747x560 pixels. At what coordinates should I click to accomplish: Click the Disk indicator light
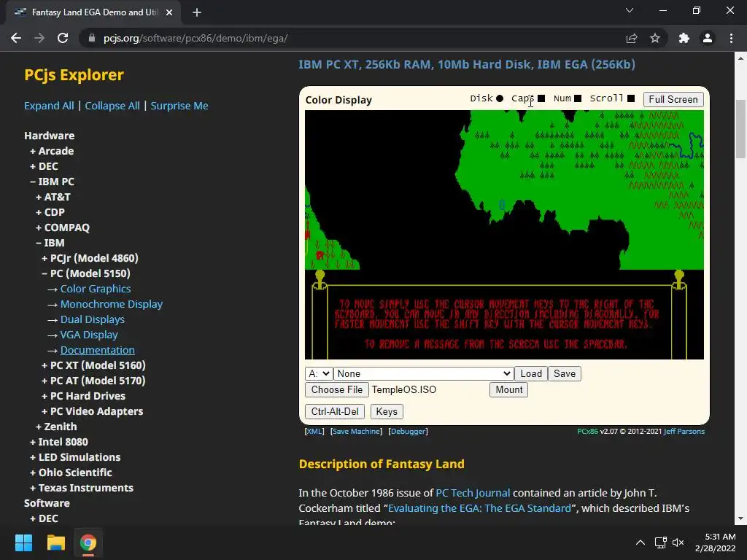[499, 98]
